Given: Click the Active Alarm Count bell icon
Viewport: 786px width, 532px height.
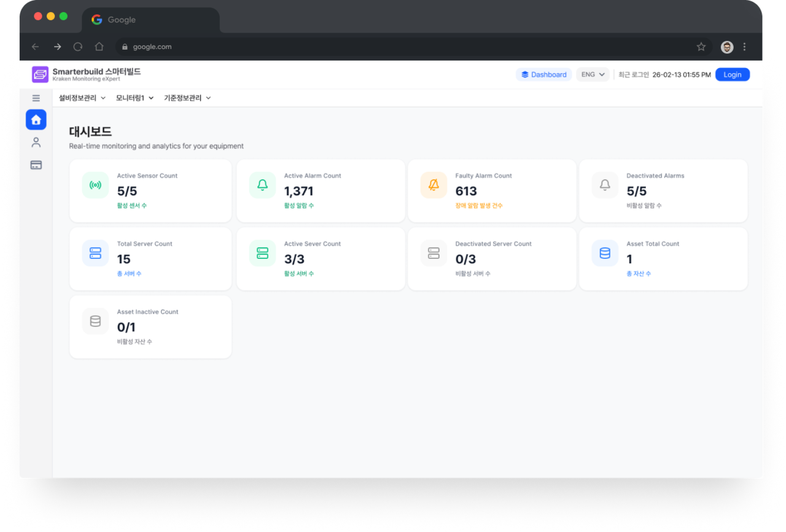Looking at the screenshot, I should coord(262,185).
